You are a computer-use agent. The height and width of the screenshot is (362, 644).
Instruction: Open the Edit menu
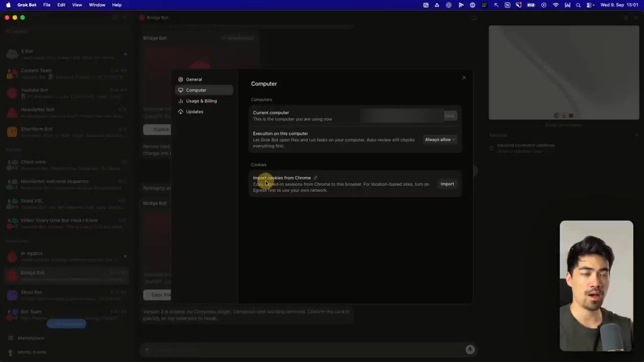(x=61, y=5)
